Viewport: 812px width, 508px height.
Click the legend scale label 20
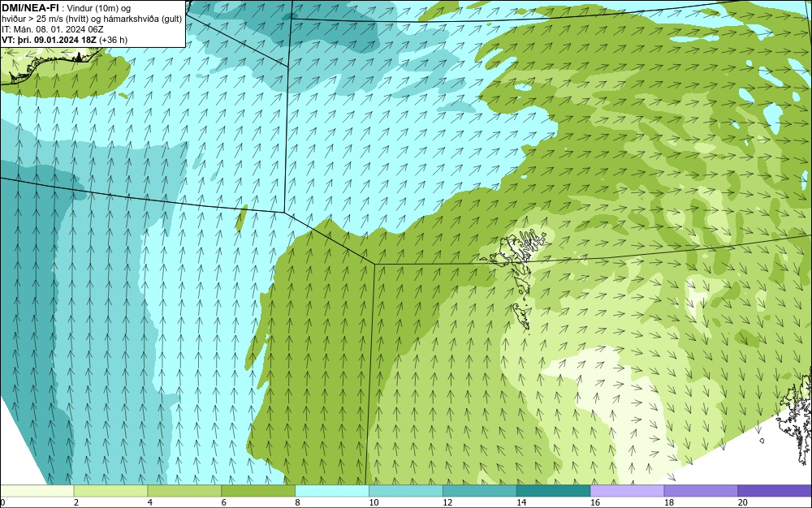(743, 502)
